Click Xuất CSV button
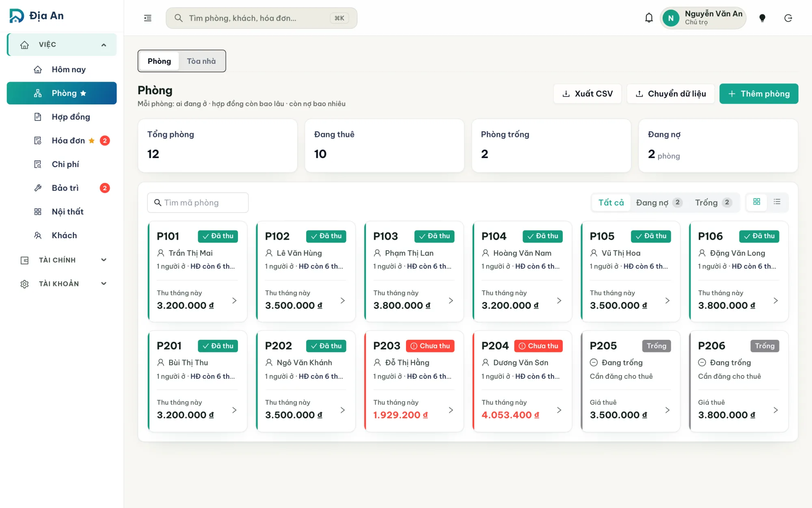812x508 pixels. click(587, 94)
